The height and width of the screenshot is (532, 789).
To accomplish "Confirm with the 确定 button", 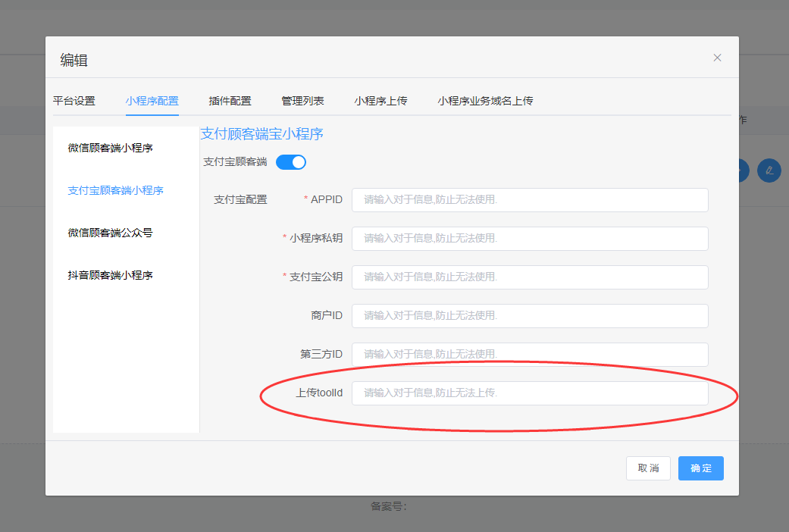I will [x=701, y=468].
